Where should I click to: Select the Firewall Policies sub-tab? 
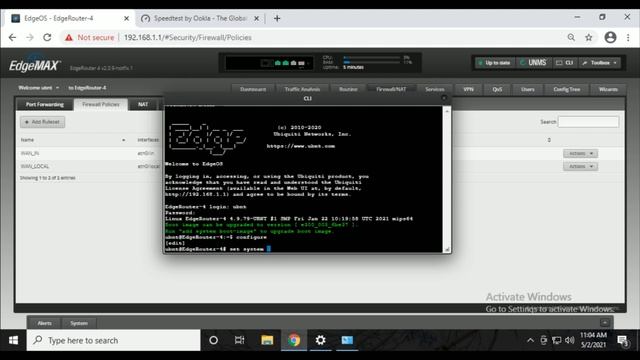101,104
